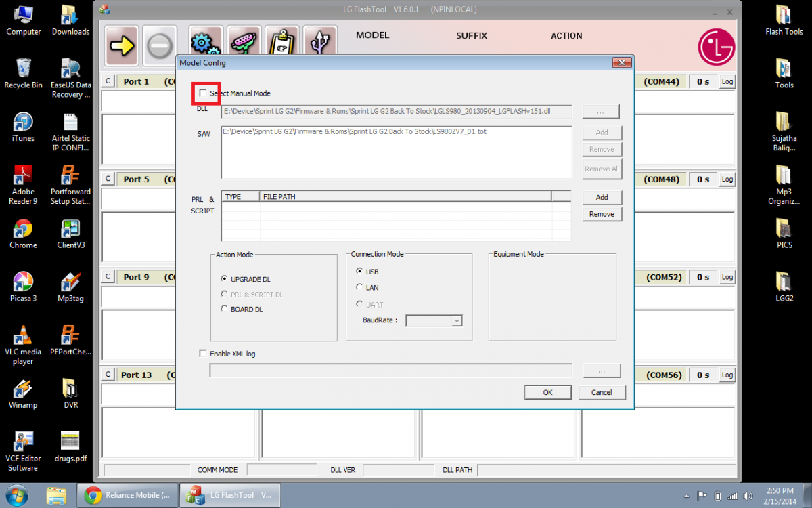
Task: Launch Chrome from the desktop
Action: (23, 234)
